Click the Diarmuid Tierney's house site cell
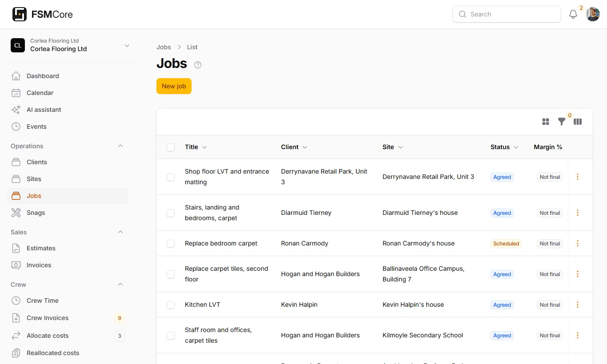The image size is (607, 364). coord(420,213)
